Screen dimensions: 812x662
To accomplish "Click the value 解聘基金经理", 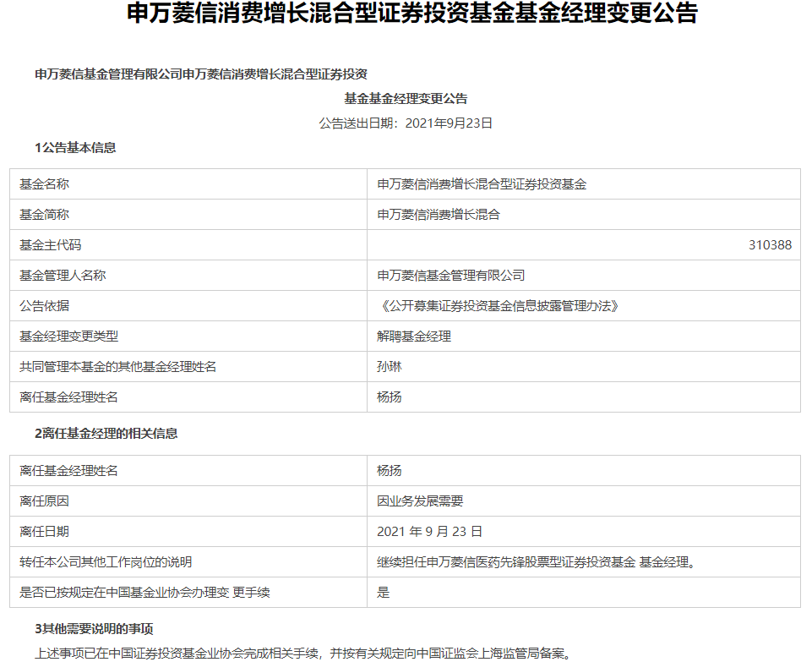I will [x=414, y=336].
